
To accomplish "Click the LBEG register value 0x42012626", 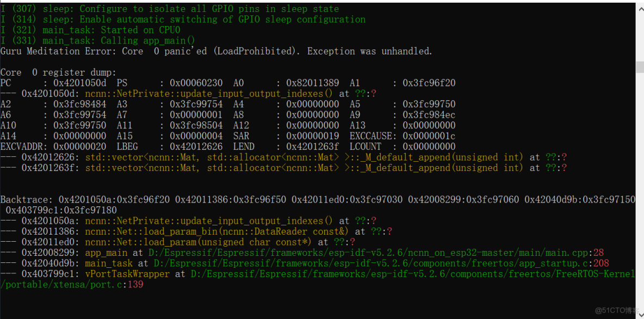I will coord(196,146).
